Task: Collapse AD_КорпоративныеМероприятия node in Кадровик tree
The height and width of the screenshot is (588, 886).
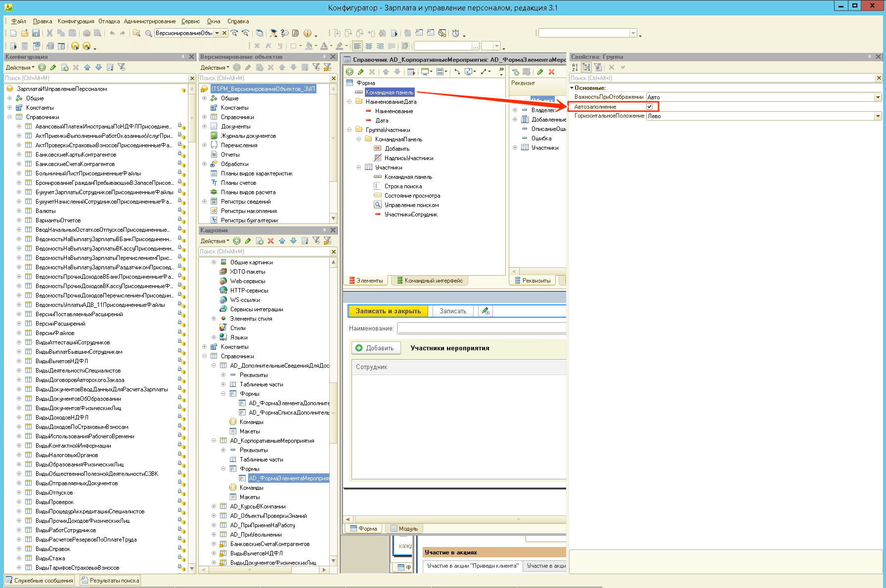Action: point(214,441)
